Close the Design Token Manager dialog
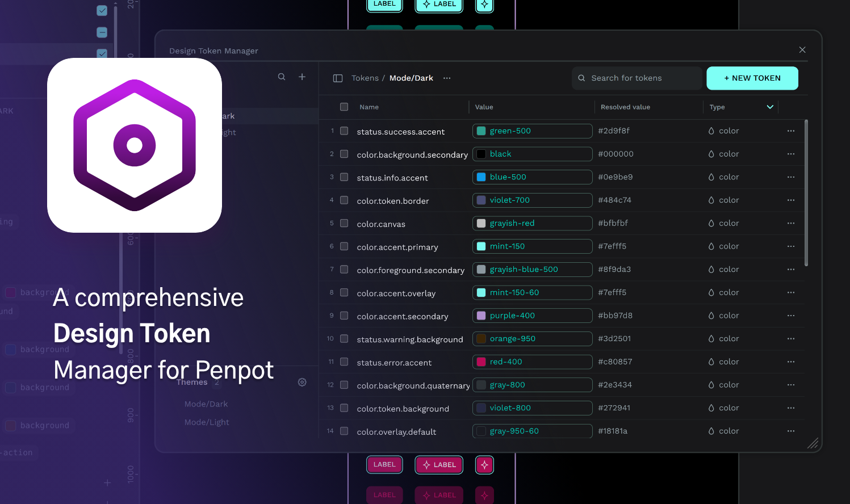This screenshot has height=504, width=850. [802, 50]
